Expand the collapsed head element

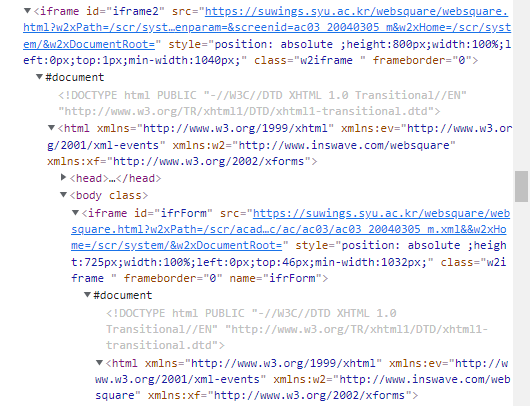63,177
